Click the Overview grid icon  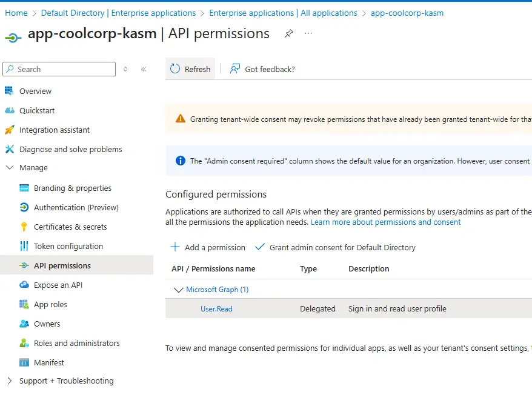(x=9, y=91)
